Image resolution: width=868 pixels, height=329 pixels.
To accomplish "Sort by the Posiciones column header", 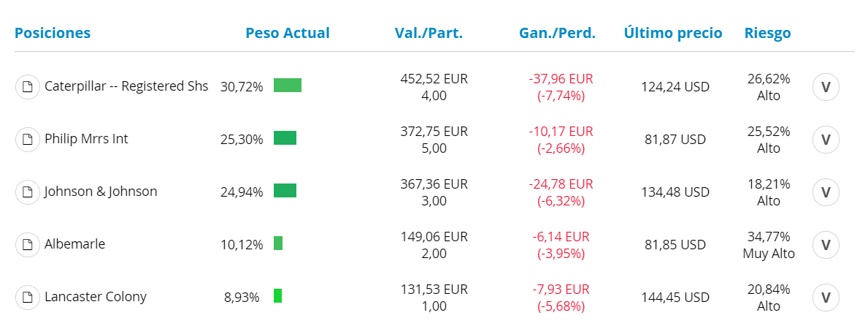I will click(x=53, y=34).
